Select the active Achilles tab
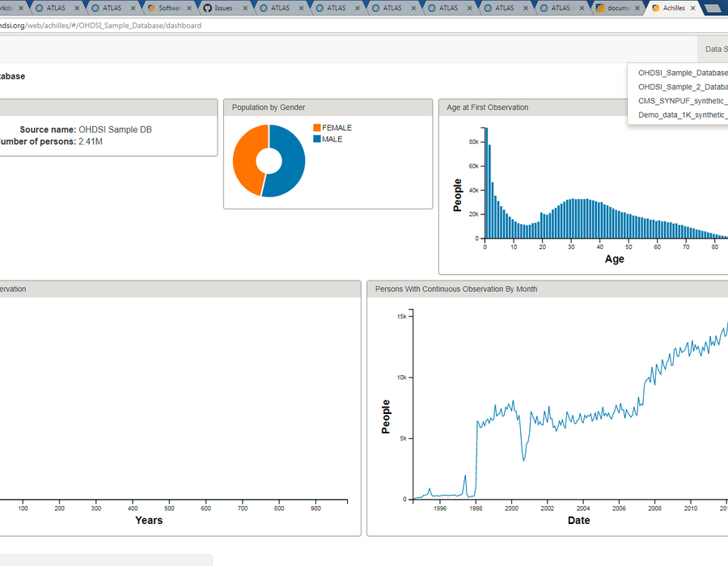 pyautogui.click(x=674, y=8)
